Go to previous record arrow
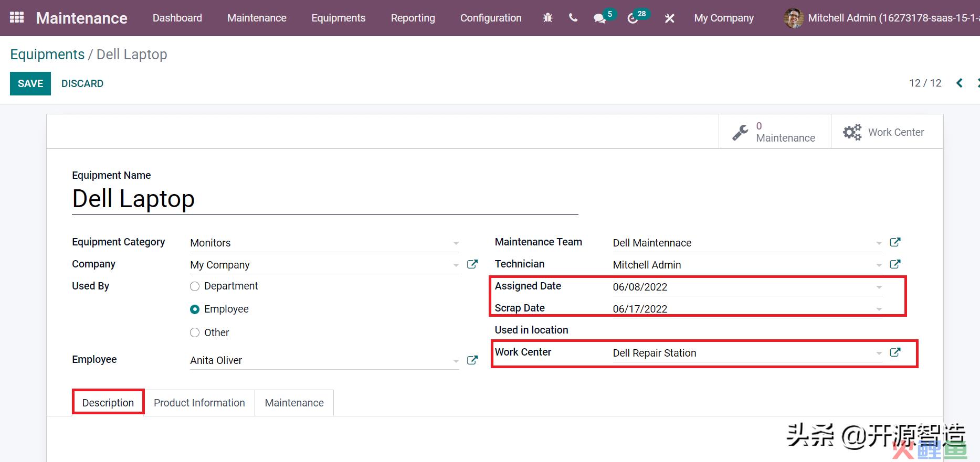Image resolution: width=980 pixels, height=462 pixels. coord(960,83)
